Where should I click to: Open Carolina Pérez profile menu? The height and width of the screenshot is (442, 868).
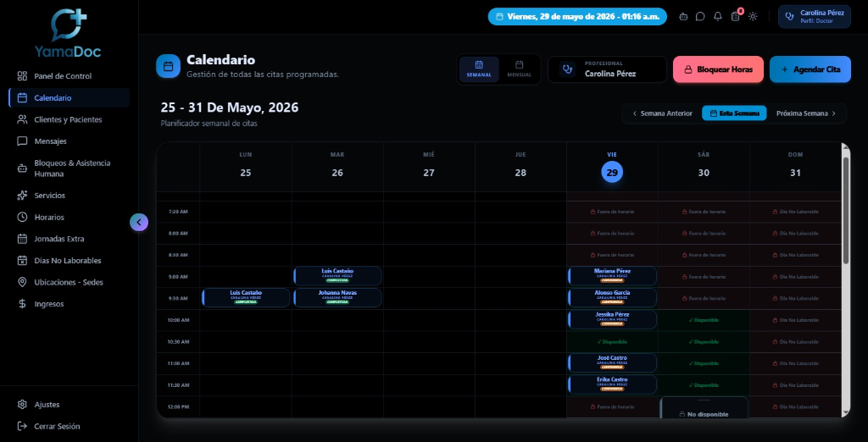pos(815,17)
